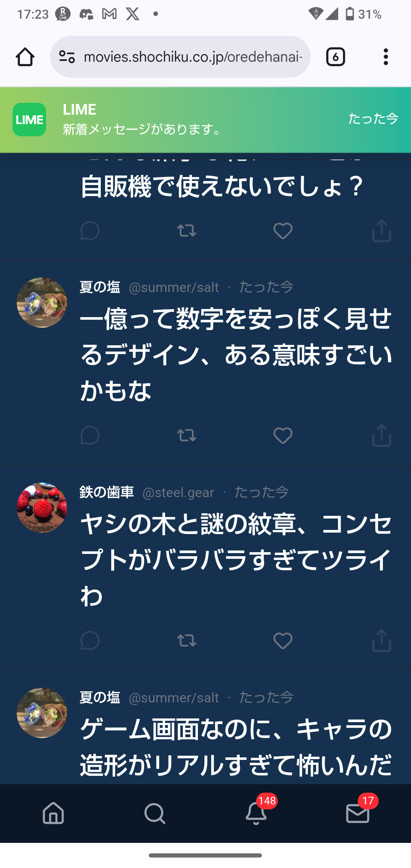Like the 自販機で使えないでしょ post

[x=283, y=231]
